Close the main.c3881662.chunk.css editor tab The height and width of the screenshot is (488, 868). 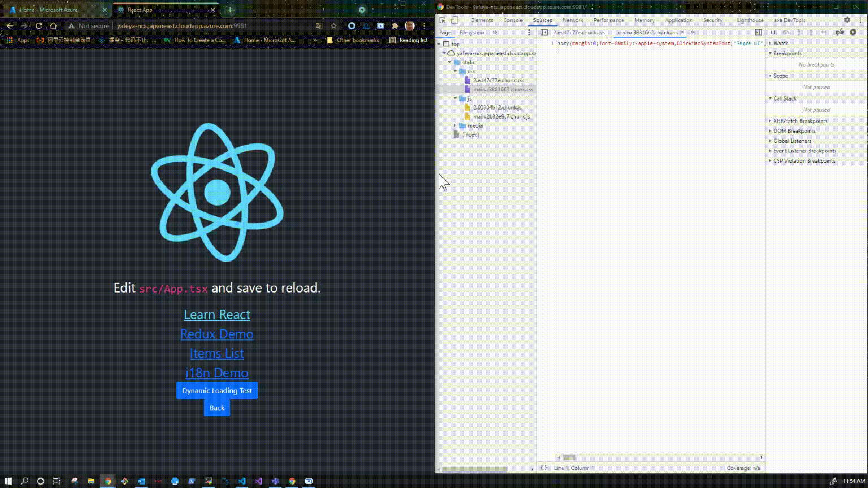(x=682, y=32)
